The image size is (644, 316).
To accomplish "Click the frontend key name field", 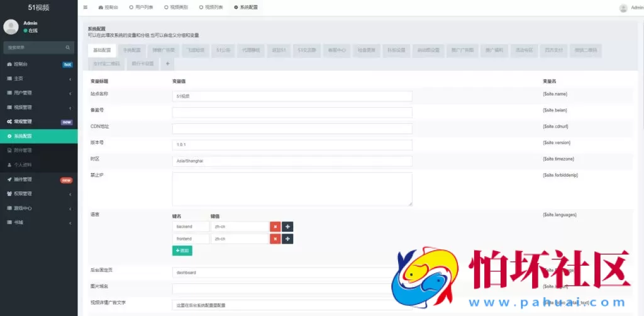I will 191,239.
